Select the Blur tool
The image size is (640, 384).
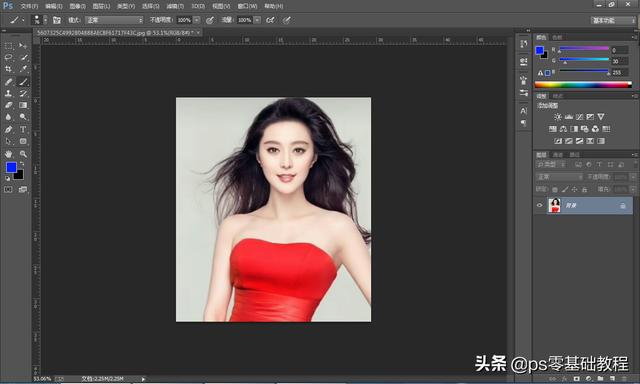(9, 117)
